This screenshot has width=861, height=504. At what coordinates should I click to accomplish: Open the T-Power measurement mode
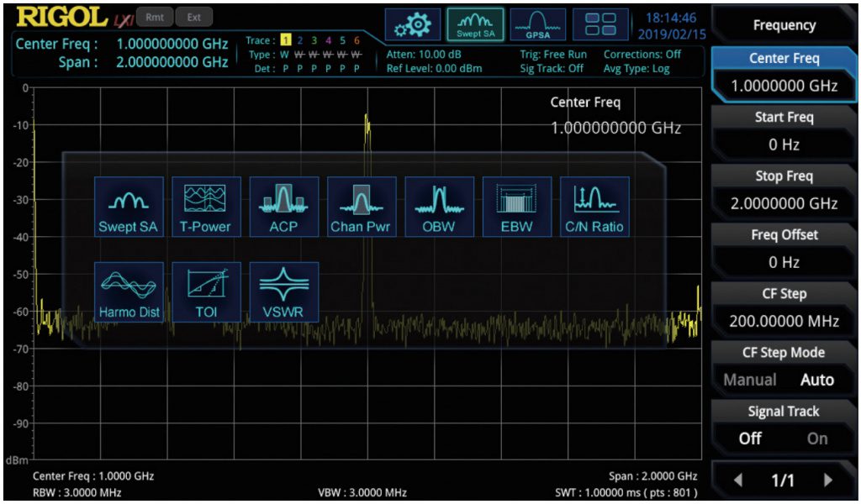pyautogui.click(x=206, y=207)
